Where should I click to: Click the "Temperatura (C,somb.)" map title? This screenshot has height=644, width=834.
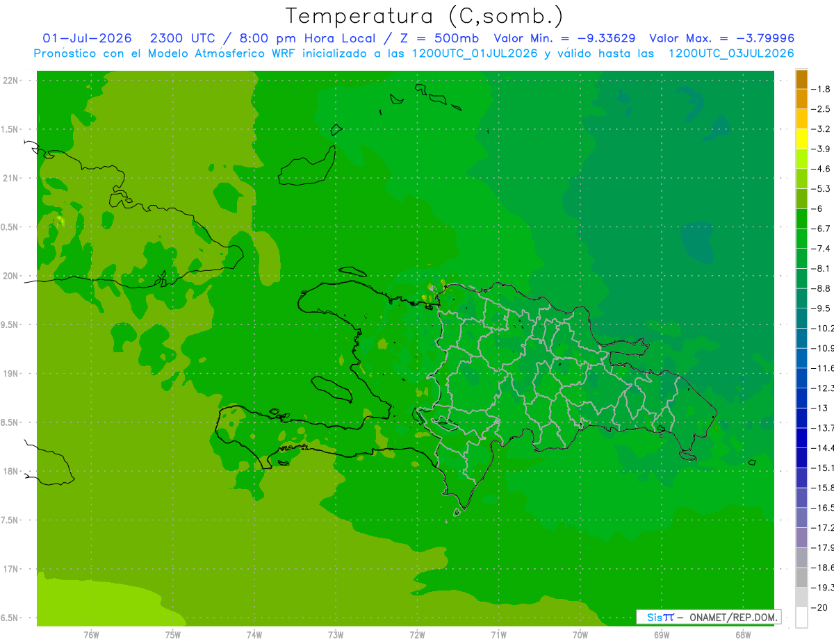(x=424, y=16)
